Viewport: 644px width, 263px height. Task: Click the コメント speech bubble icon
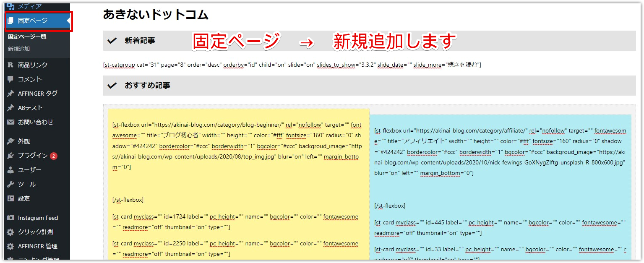[10, 79]
